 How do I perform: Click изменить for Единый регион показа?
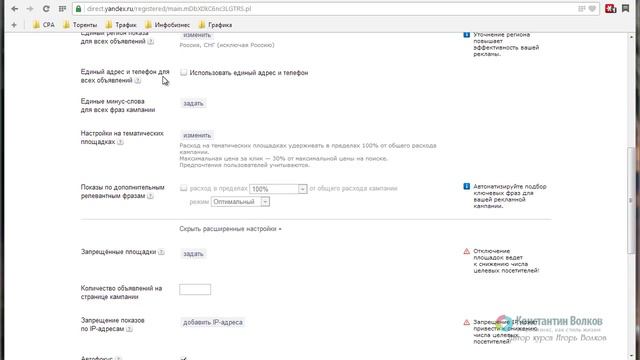(197, 35)
